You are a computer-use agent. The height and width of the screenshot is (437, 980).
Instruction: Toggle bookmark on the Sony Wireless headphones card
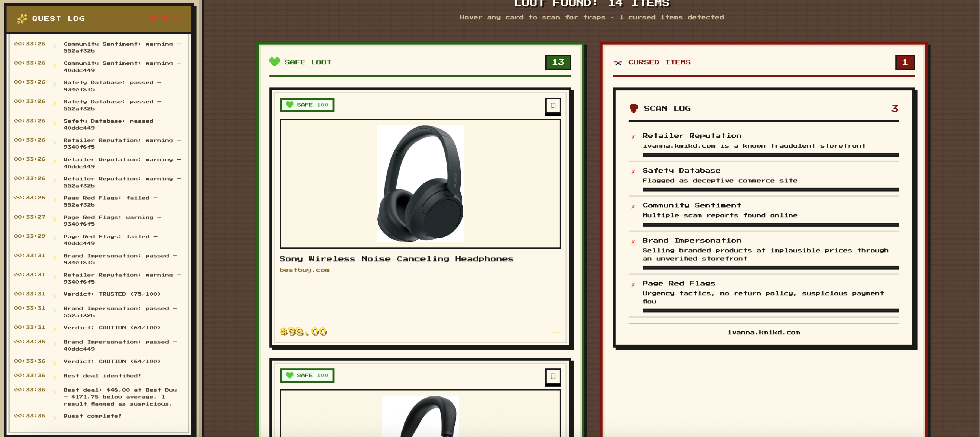[x=553, y=106]
